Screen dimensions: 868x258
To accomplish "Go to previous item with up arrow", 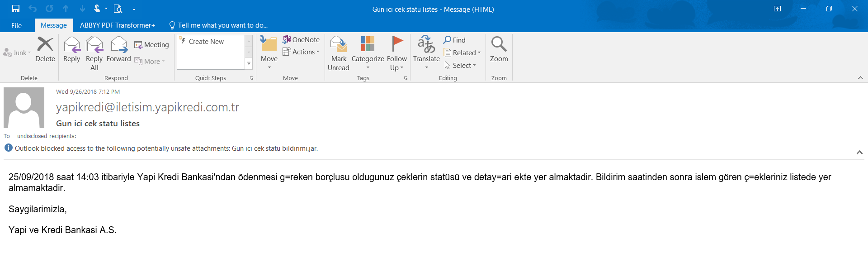I will pyautogui.click(x=66, y=9).
